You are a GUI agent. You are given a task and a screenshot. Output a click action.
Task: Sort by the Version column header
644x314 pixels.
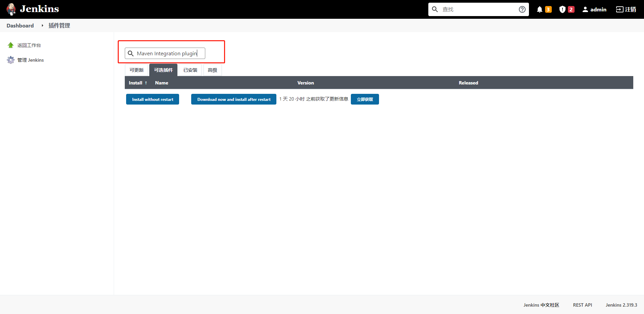(x=306, y=83)
